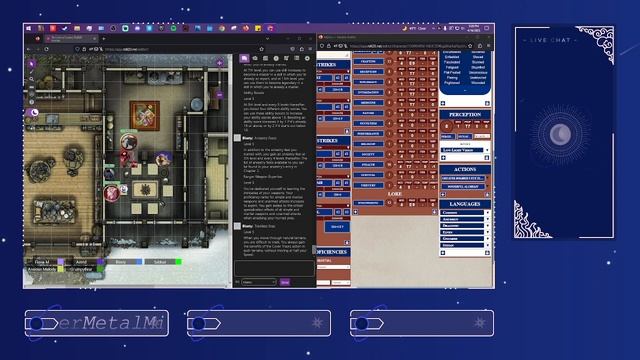Open the speaking As dropdown below chat
Viewport: 640px width, 360px height.
(259, 282)
